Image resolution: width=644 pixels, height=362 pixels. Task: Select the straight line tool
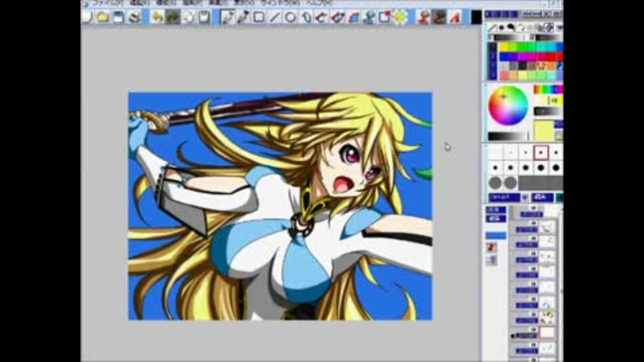coord(274,17)
